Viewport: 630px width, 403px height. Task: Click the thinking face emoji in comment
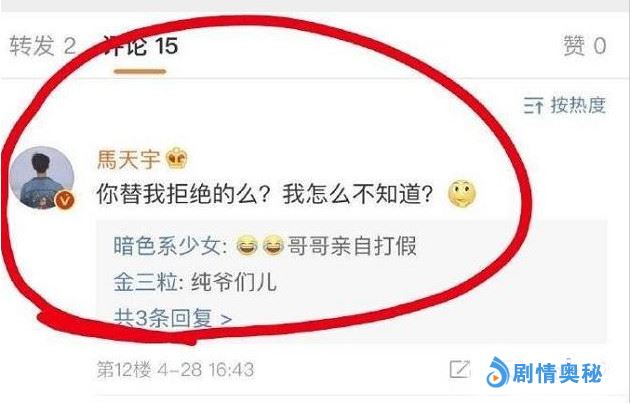point(462,194)
